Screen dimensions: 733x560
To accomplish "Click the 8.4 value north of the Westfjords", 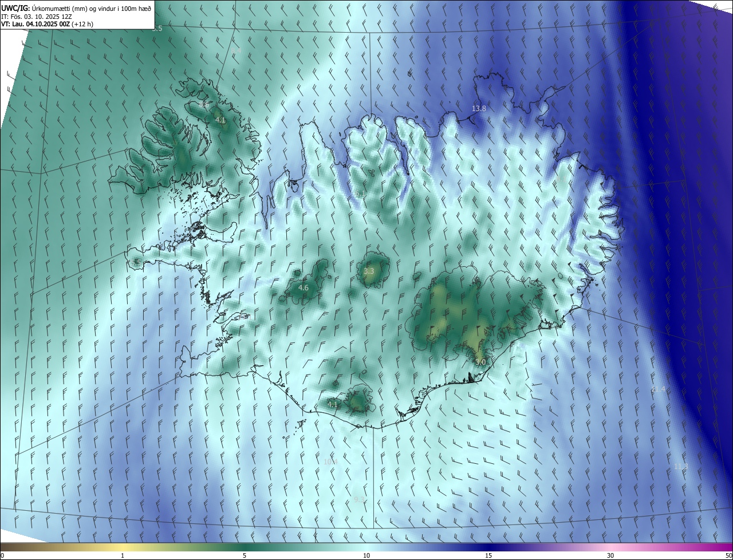I will coord(236,52).
